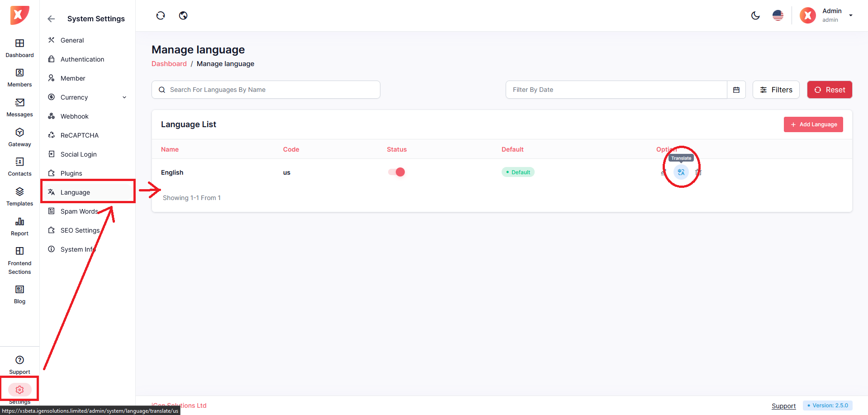Click the Translate icon for English
Screen dimensions: 868x415
click(681, 172)
